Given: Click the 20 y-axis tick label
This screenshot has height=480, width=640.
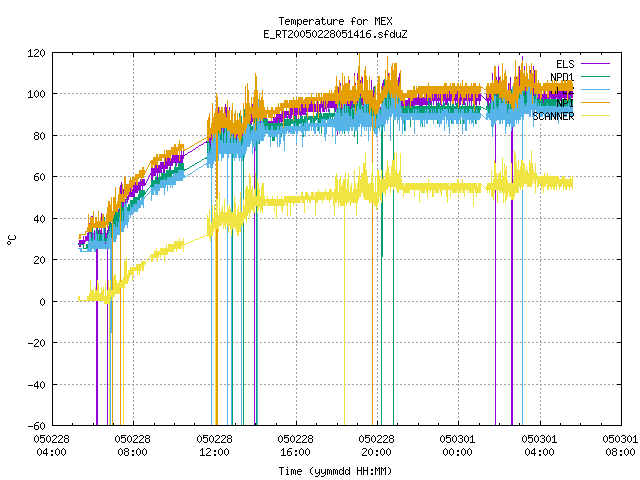Looking at the screenshot, I should click(x=39, y=260).
